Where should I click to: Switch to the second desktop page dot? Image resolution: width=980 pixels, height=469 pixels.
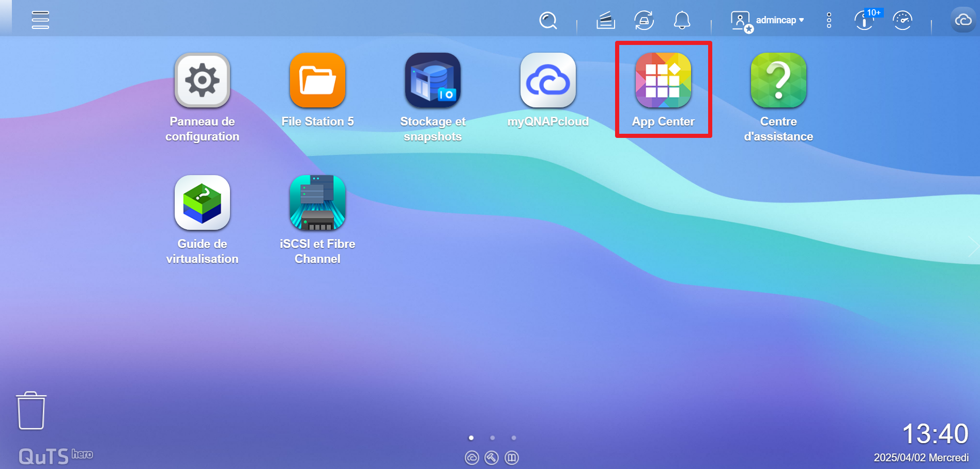pos(493,437)
